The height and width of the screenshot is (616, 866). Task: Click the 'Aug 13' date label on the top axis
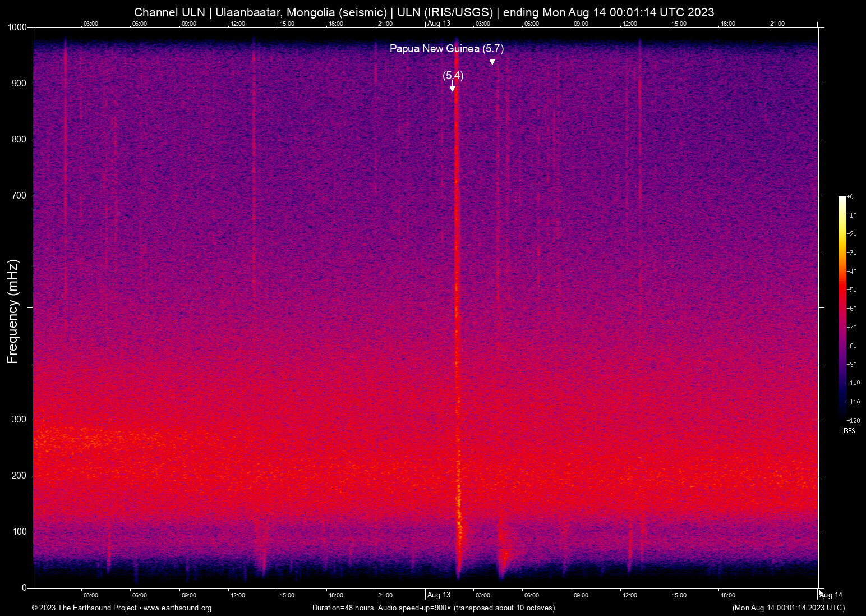tap(439, 24)
